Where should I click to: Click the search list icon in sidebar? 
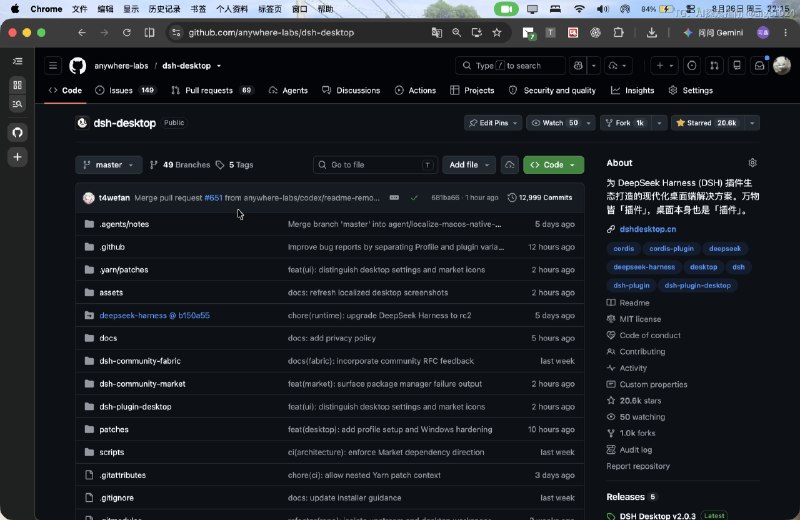click(x=17, y=104)
